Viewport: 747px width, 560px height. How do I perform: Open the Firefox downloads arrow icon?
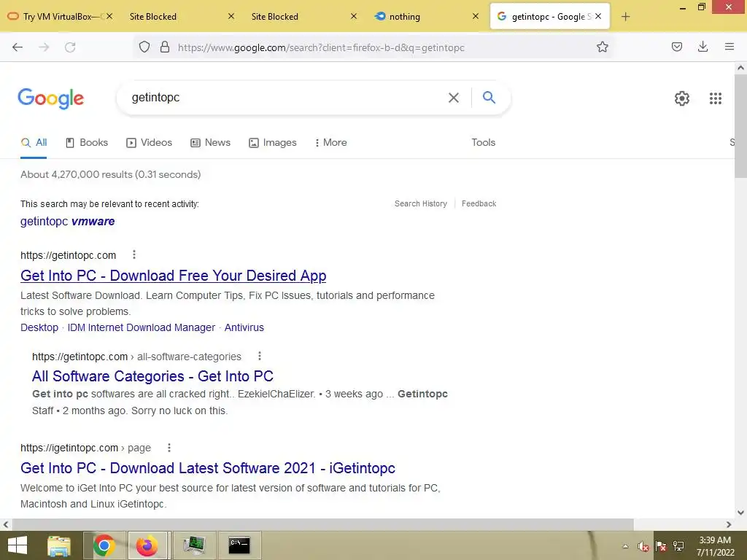point(703,47)
